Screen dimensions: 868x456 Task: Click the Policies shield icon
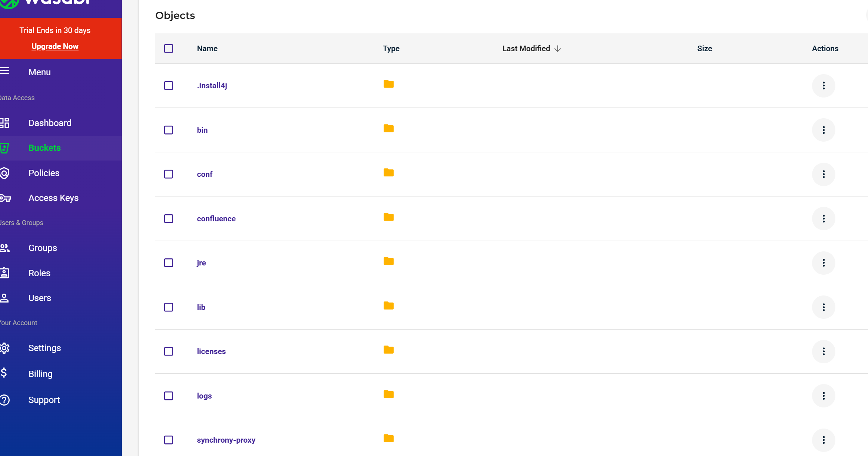5,173
